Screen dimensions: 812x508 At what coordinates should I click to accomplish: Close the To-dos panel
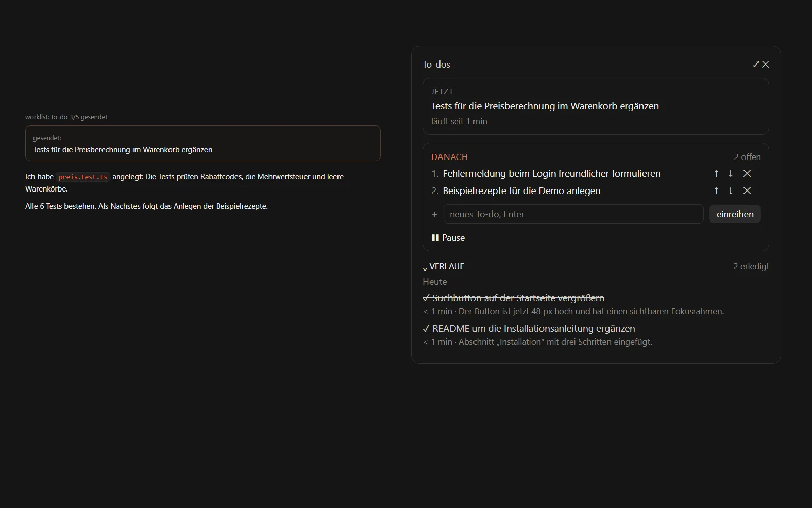(766, 64)
